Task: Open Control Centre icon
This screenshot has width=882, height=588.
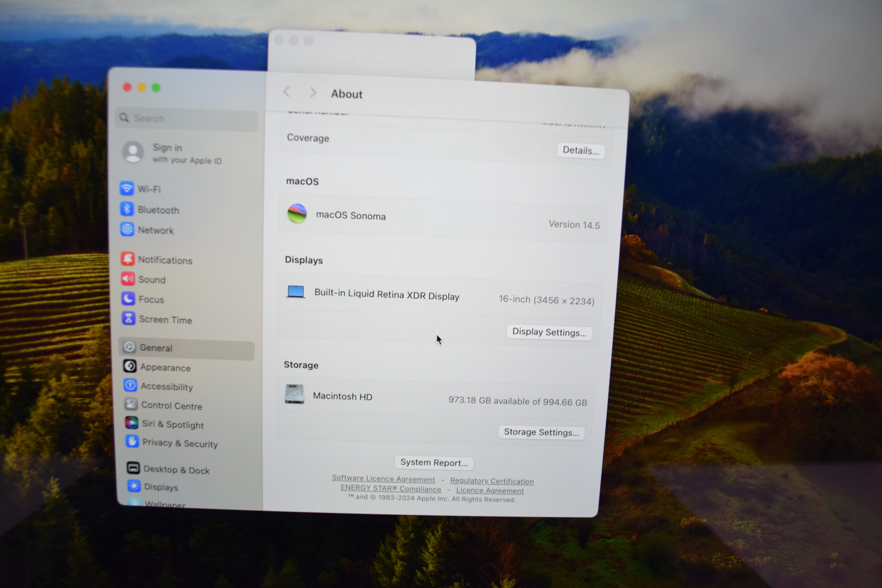Action: coord(131,404)
